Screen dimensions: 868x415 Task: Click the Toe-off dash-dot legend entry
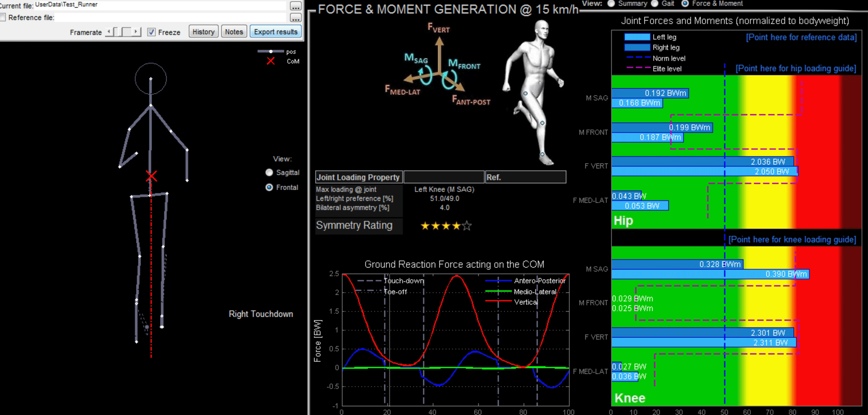(382, 291)
